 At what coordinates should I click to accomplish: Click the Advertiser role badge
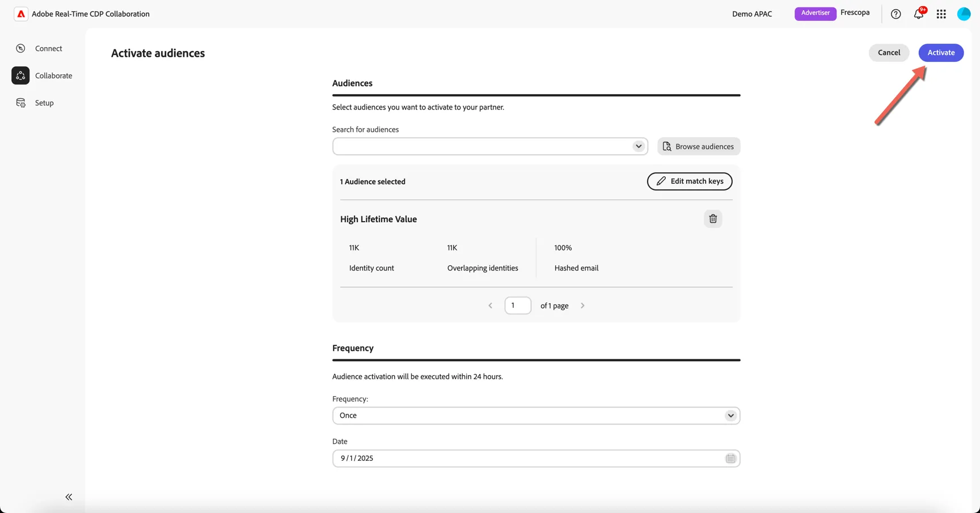816,14
